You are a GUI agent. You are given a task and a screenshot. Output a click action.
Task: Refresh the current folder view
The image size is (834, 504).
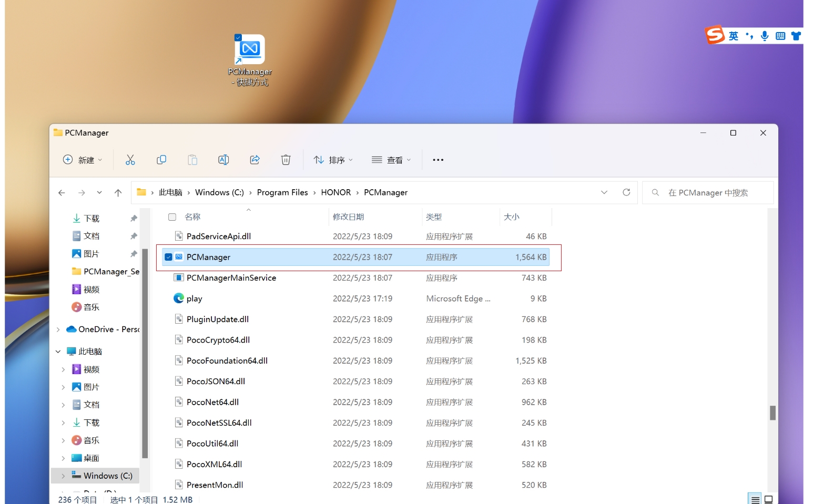626,192
